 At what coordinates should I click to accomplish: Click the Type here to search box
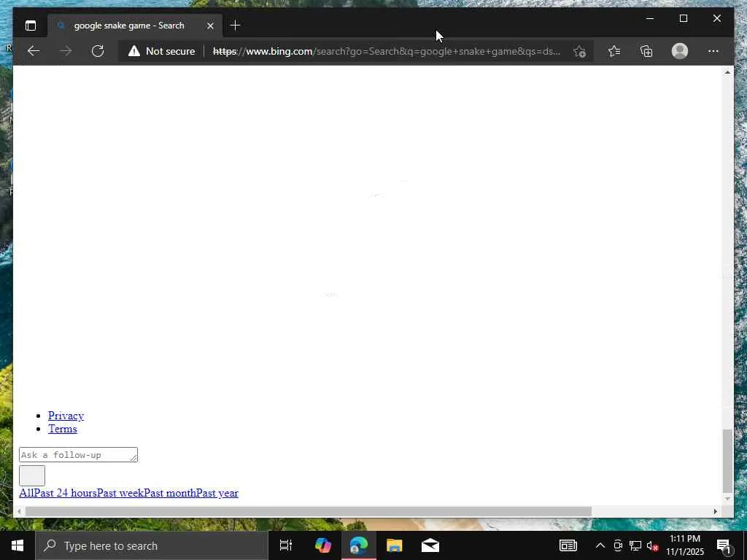pos(152,545)
